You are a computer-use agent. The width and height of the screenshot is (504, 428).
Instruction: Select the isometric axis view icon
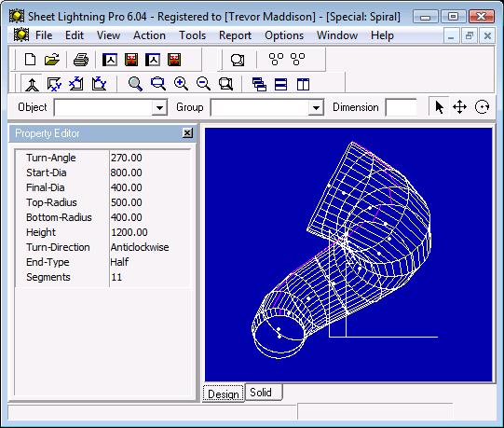[32, 84]
